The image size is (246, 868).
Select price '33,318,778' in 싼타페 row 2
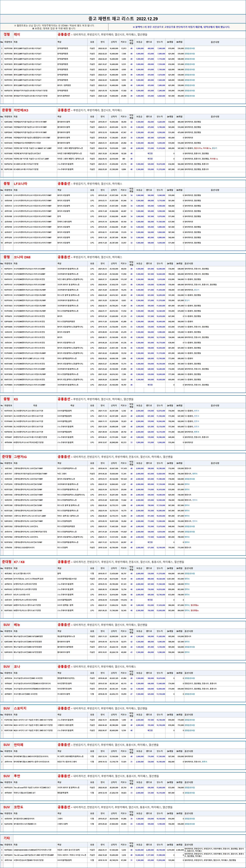[114, 762]
